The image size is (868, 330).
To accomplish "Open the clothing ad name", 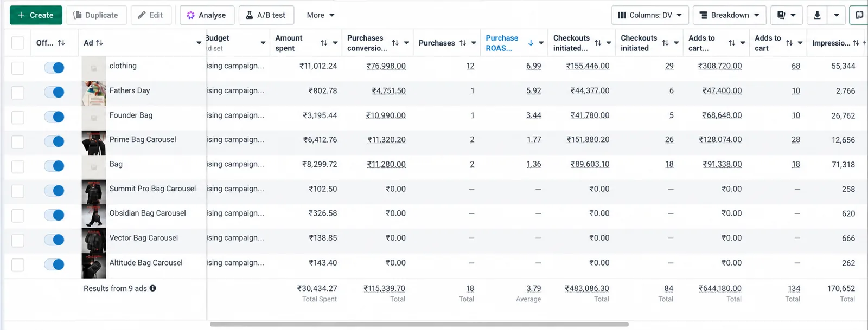I will coord(123,66).
